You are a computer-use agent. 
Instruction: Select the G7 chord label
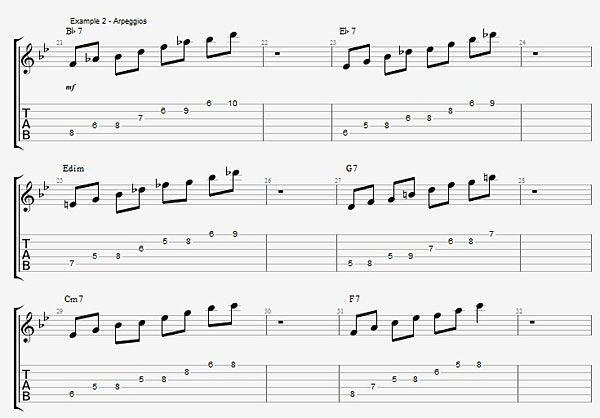click(351, 168)
